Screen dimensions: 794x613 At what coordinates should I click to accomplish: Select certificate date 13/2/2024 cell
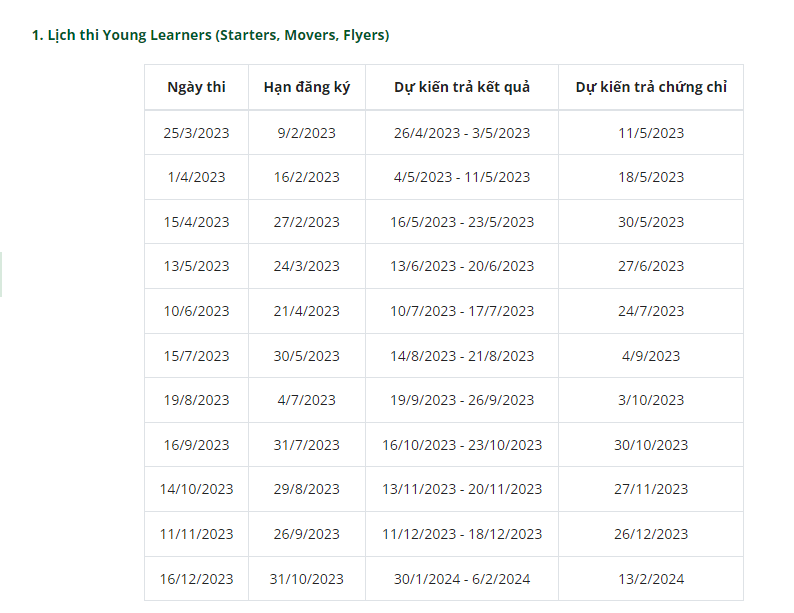(x=651, y=579)
